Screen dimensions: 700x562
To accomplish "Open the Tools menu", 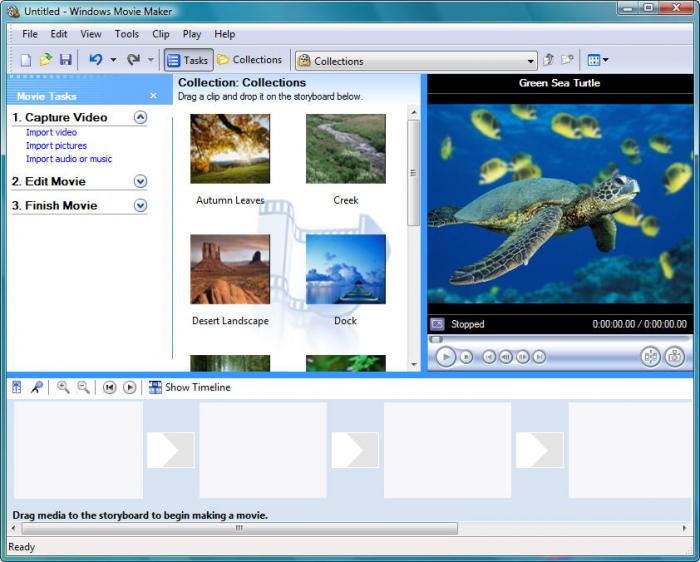I will point(127,34).
